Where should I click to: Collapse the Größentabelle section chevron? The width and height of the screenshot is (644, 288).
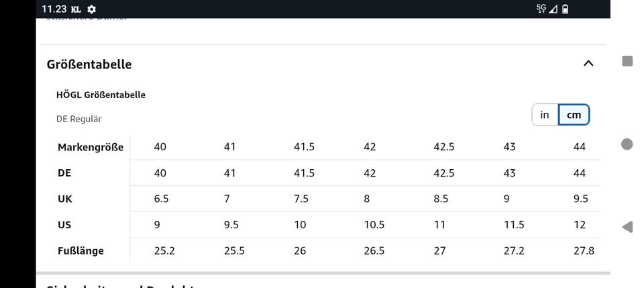588,64
